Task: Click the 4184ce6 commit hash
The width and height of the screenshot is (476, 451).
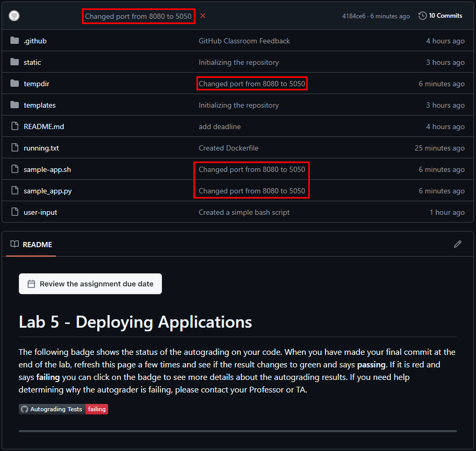Action: tap(354, 16)
